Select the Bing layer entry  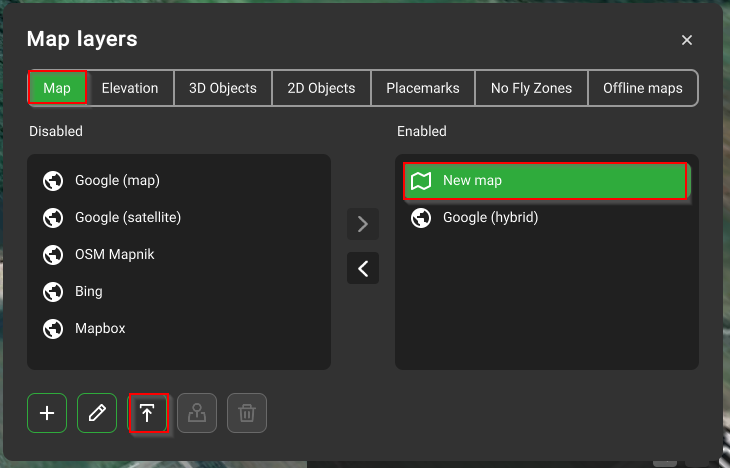[x=89, y=291]
